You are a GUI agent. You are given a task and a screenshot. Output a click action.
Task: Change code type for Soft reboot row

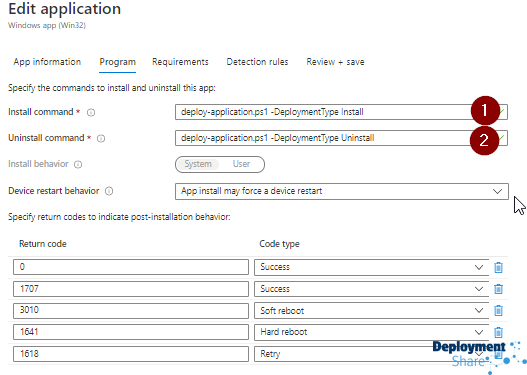click(371, 310)
